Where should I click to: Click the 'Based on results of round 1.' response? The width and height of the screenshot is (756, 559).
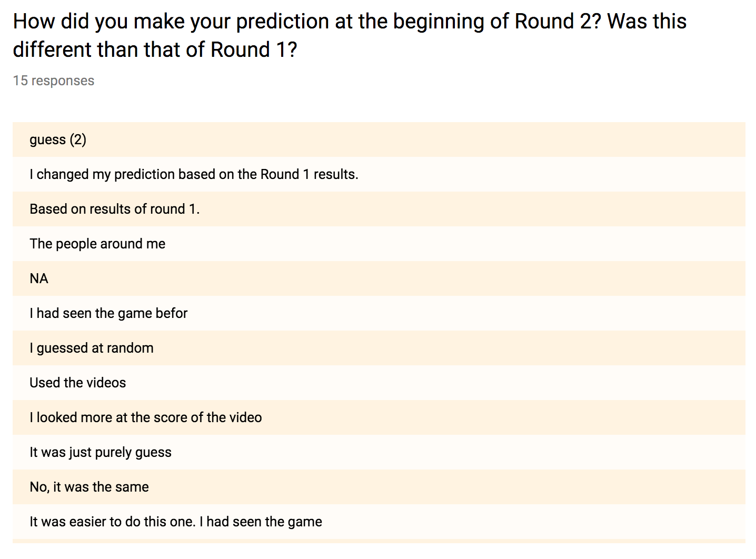(379, 209)
